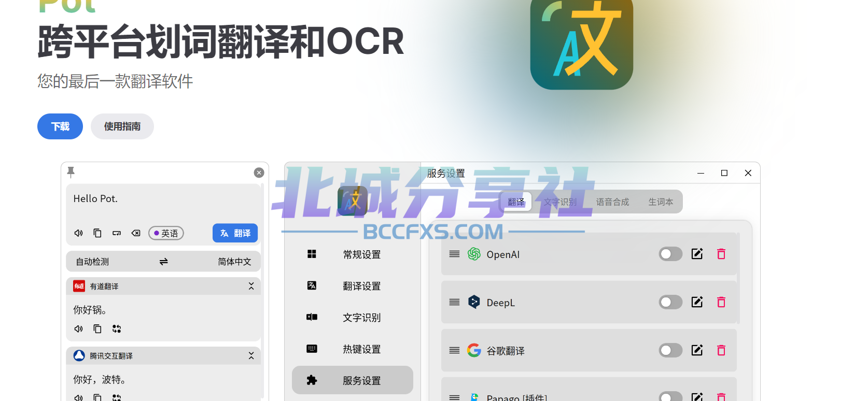Edit the DeepL service configuration
This screenshot has height=401, width=868.
(697, 302)
